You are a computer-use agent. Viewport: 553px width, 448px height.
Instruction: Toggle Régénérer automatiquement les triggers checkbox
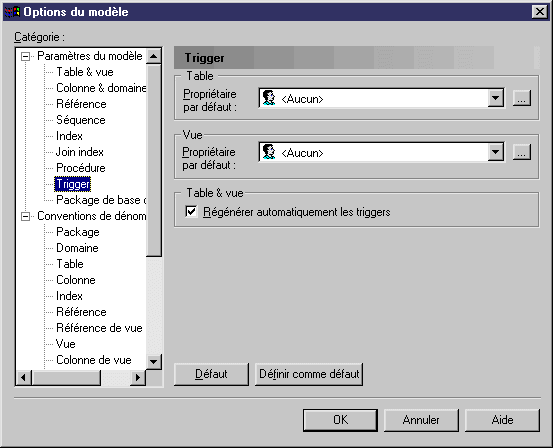click(x=191, y=212)
